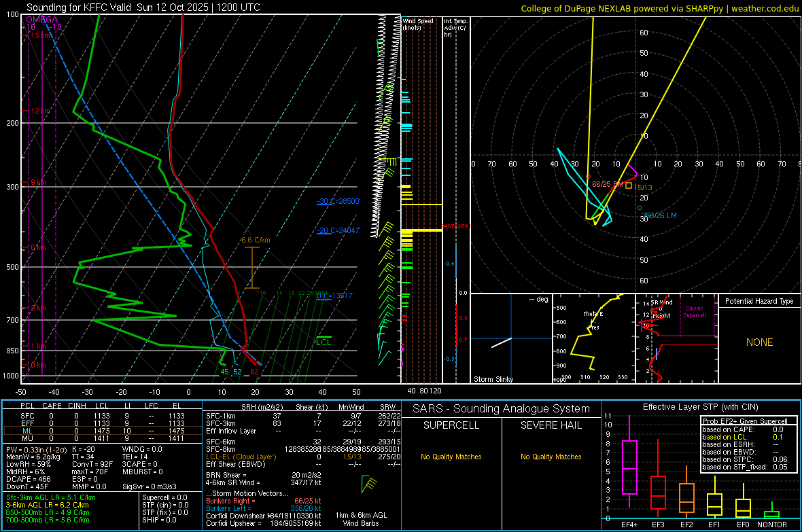Click the 1km & 6km AGL wind barb icon
802x532 pixels.
coord(369,484)
